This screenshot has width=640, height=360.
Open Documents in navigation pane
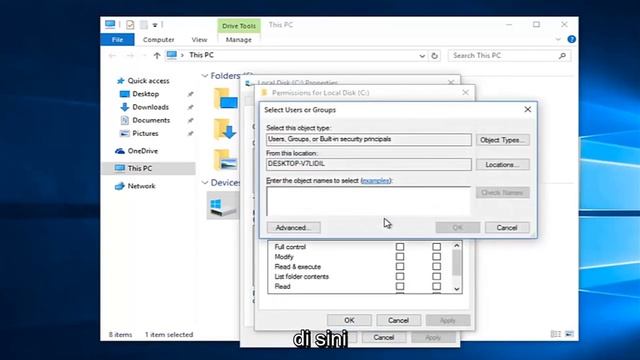151,120
